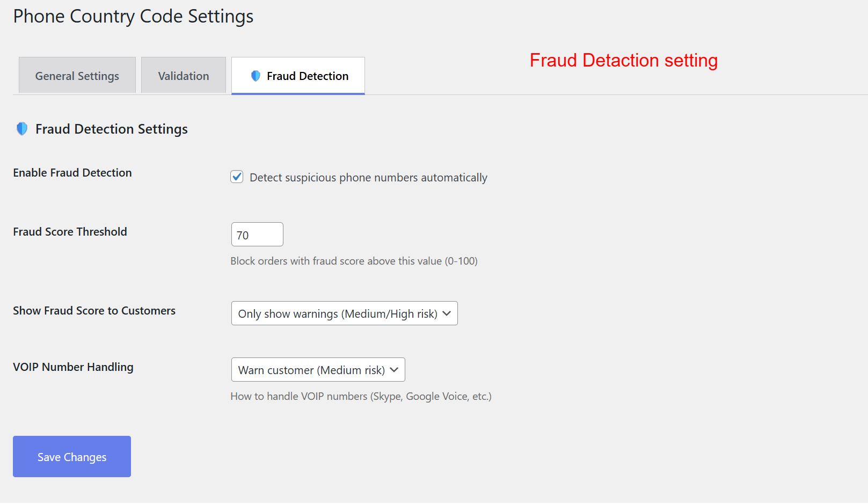Click the red 'Fraud Detaction setting' annotation text

point(623,60)
